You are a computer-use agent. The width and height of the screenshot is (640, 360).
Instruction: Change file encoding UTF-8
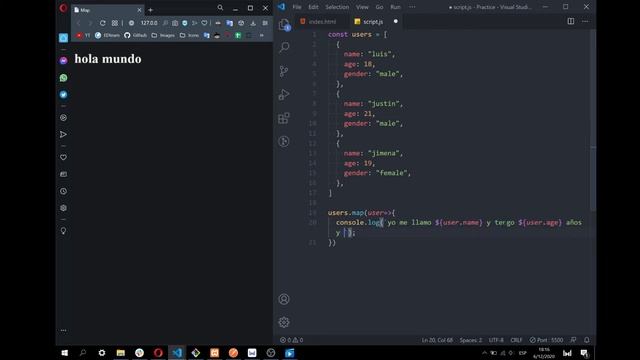496,340
